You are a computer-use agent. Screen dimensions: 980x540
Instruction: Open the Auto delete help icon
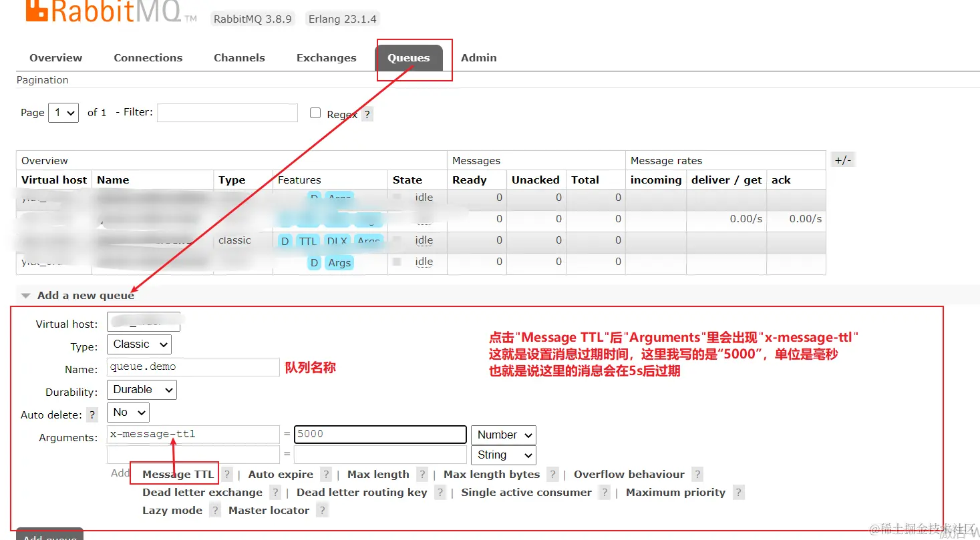point(93,415)
